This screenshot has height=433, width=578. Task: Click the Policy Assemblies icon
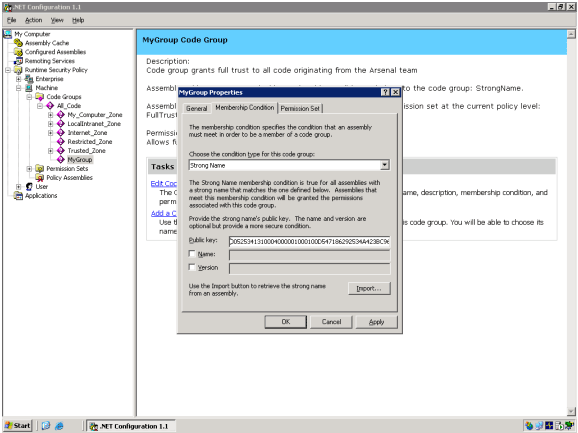coord(39,178)
